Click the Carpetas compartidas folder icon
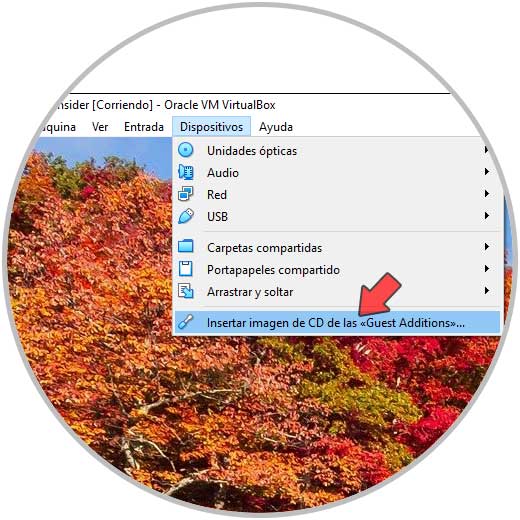Screen dimensions: 520x520 click(x=186, y=246)
